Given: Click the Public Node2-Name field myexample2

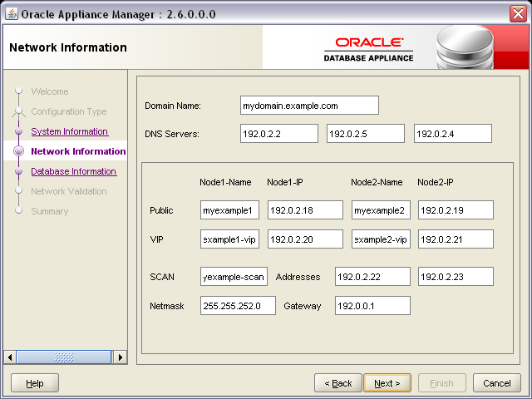Looking at the screenshot, I should (x=381, y=210).
